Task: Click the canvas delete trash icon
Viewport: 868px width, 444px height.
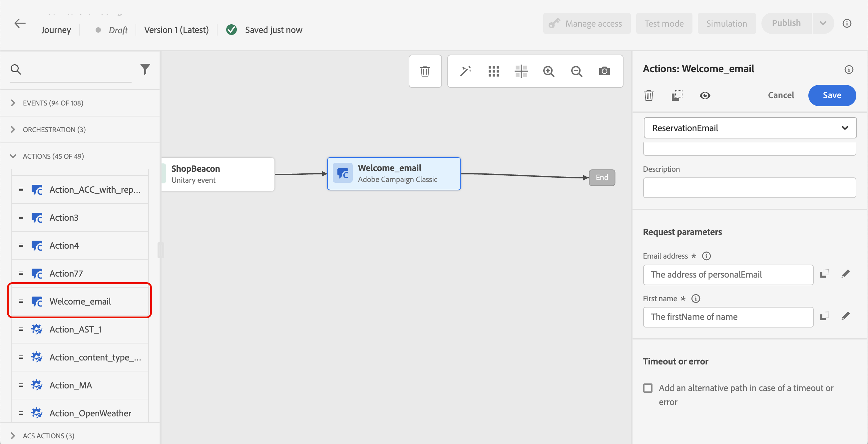Action: click(425, 71)
